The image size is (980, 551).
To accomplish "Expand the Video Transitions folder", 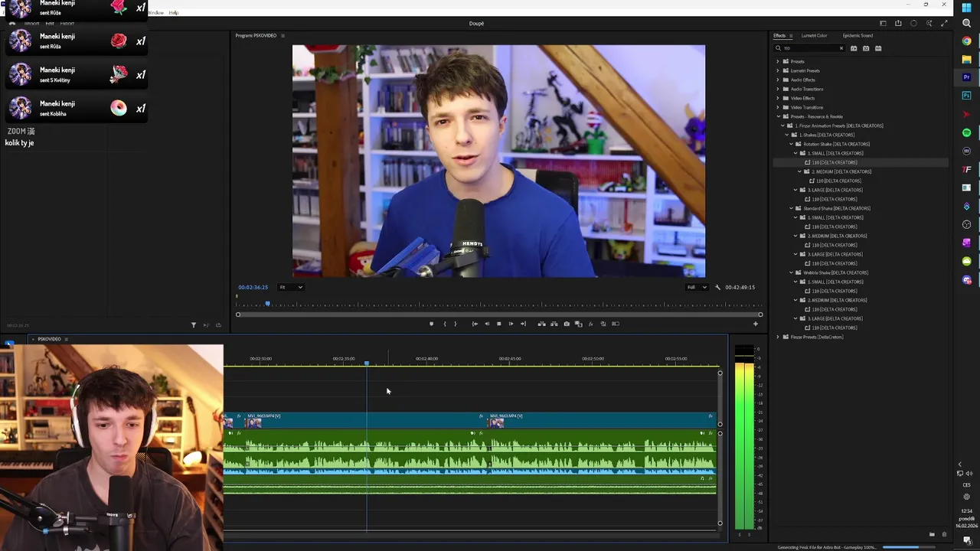I will click(x=778, y=107).
